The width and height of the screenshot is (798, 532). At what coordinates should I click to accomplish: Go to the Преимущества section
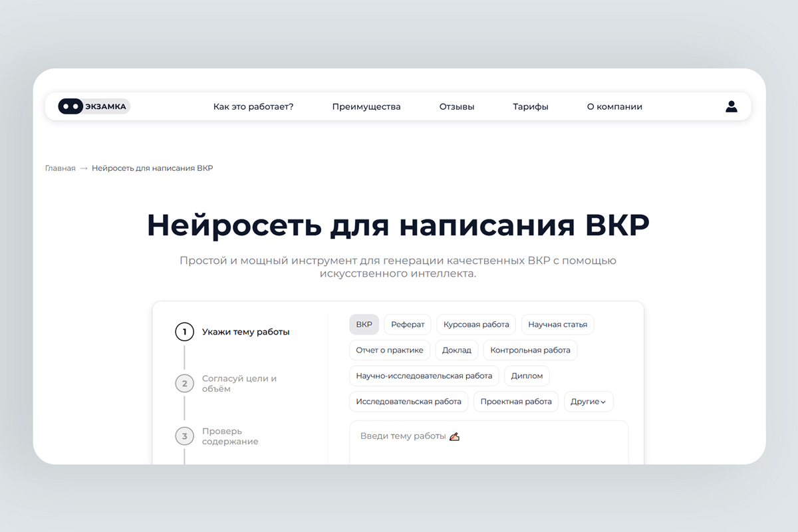[x=366, y=106]
